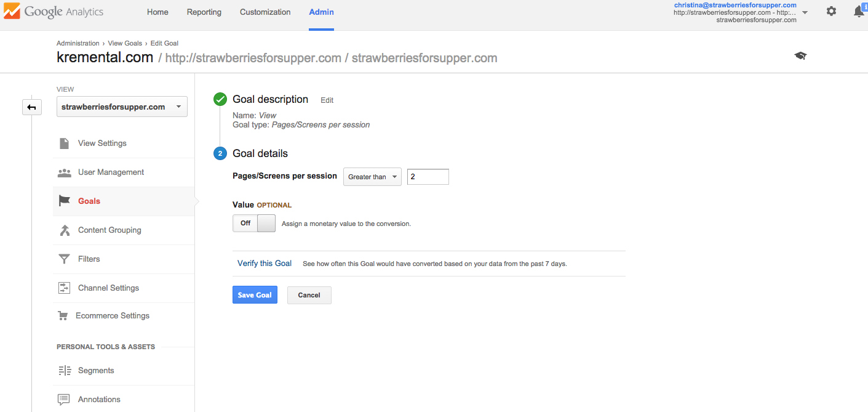Expand the Greater than condition dropdown
Viewport: 868px width, 412px height.
click(x=372, y=177)
